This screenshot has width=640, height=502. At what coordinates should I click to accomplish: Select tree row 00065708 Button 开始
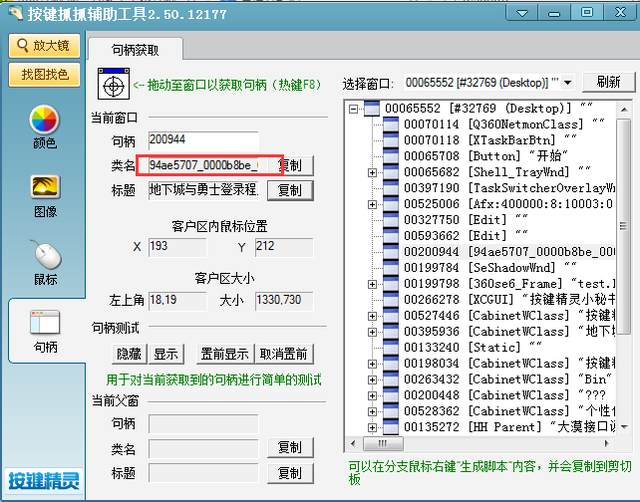(x=485, y=156)
